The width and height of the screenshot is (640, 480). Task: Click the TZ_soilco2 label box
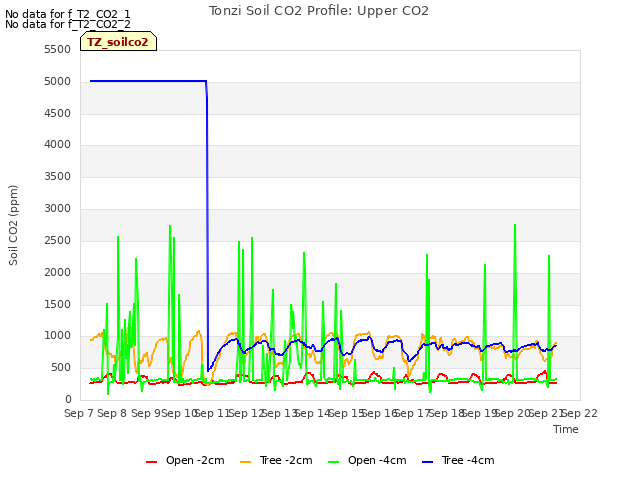click(x=118, y=41)
